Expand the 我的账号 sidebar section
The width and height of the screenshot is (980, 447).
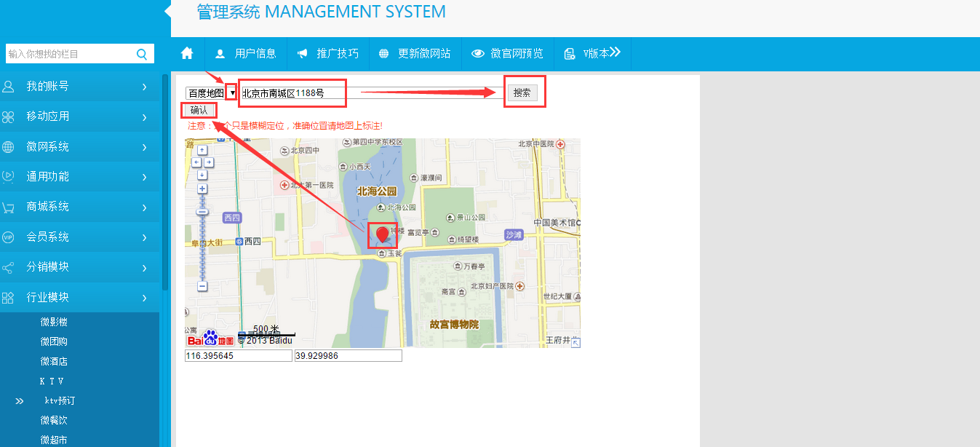(79, 87)
